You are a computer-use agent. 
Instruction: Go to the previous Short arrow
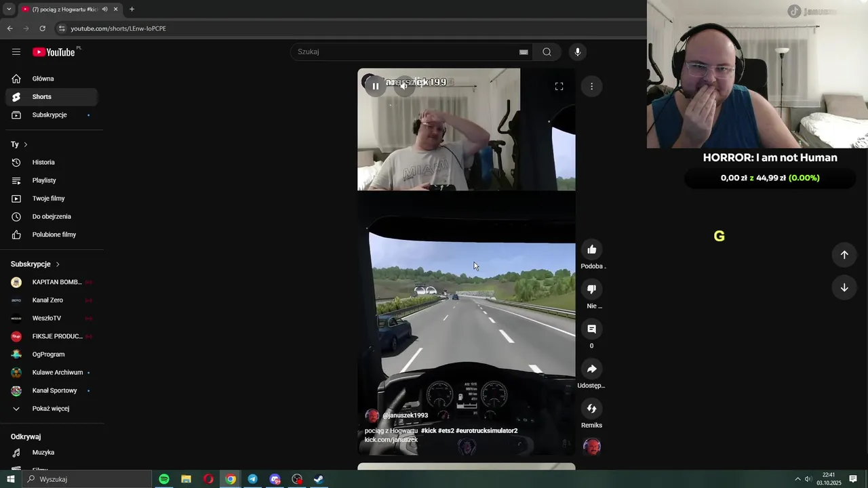(844, 255)
